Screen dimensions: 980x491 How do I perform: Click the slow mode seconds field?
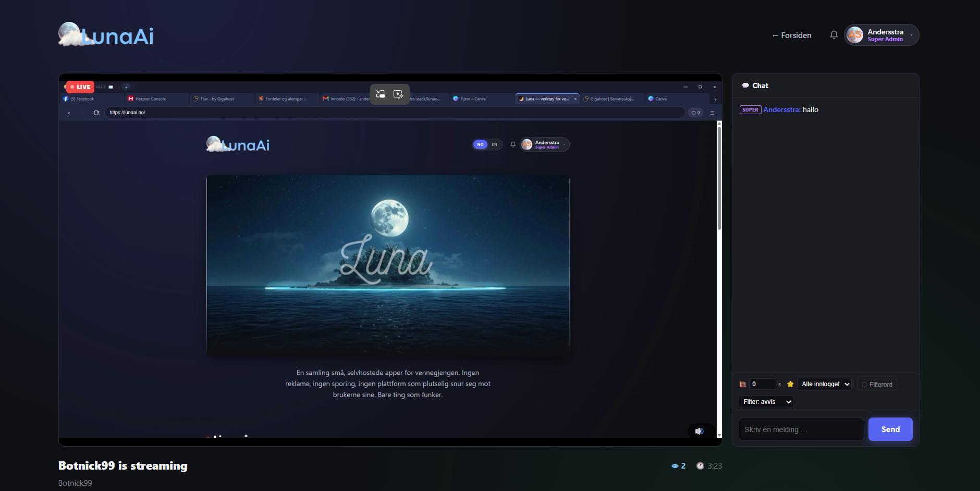[x=763, y=384]
